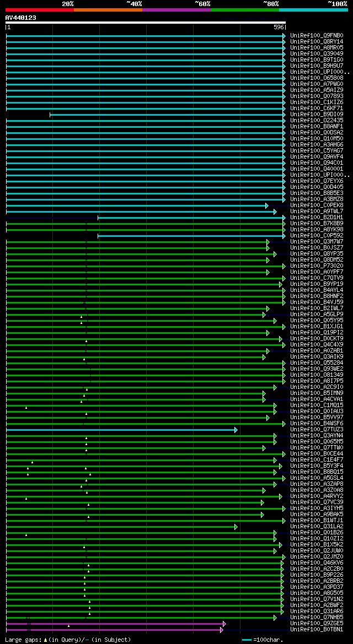
Task: Click the purple alignment bar of UniRef100_B0TBN1
Action: (113, 630)
